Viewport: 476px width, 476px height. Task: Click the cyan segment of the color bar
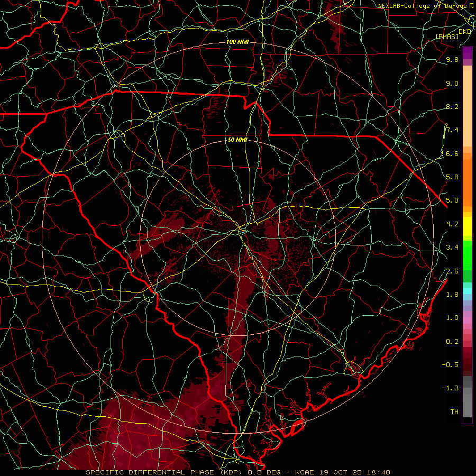(467, 291)
